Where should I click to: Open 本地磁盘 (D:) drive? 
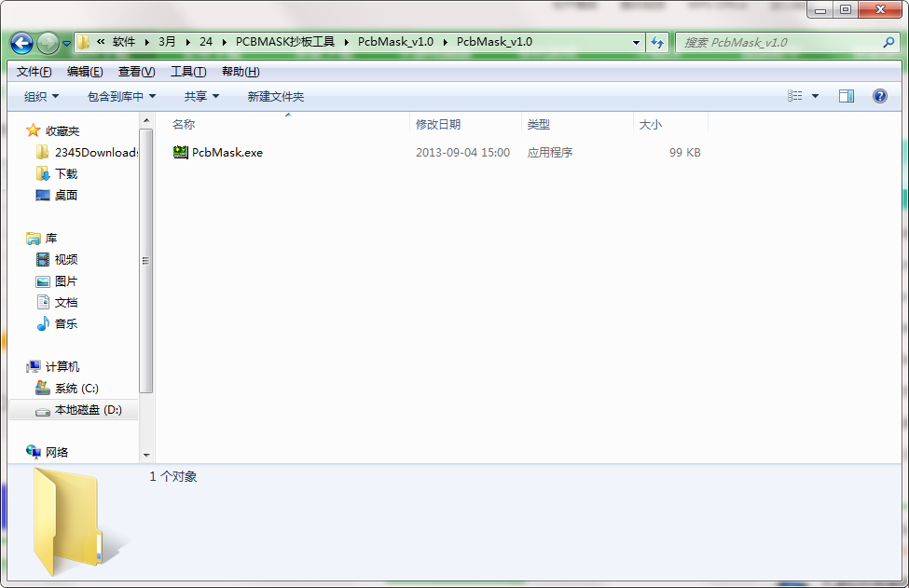point(74,410)
